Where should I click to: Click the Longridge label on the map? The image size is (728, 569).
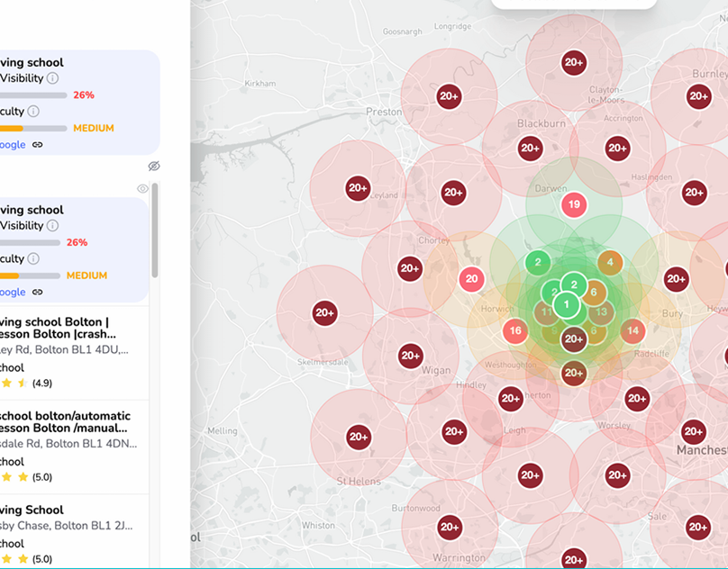[452, 26]
